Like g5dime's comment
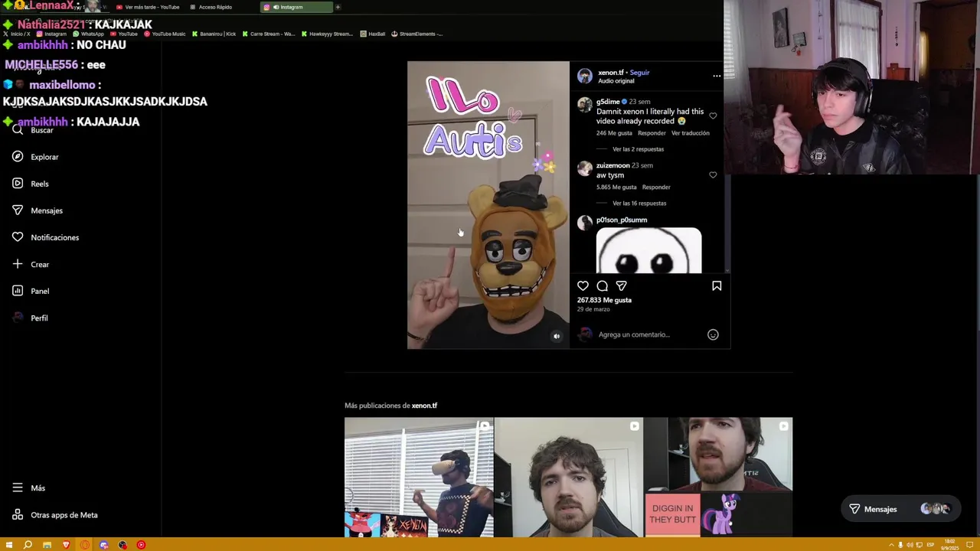The width and height of the screenshot is (980, 551). (713, 116)
